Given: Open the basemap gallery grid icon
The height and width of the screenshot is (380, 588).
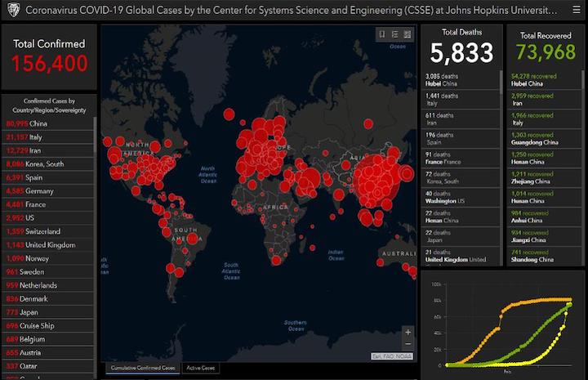Looking at the screenshot, I should [408, 34].
